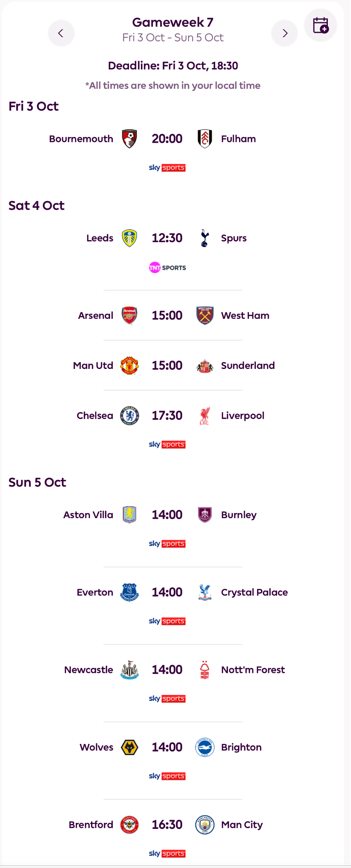The image size is (351, 868).
Task: Click Sky Sports logo under Chelsea match
Action: point(167,444)
